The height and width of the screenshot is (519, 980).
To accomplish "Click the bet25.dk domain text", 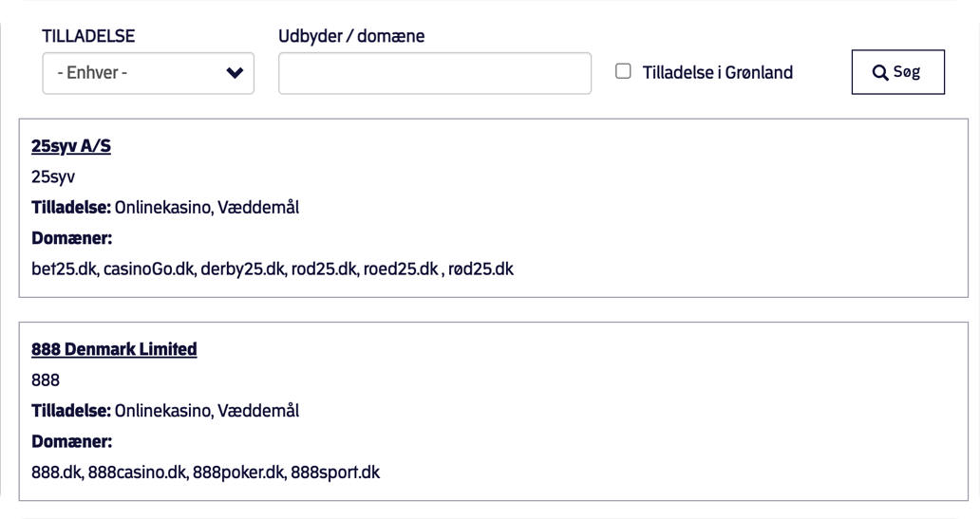I will click(x=65, y=269).
